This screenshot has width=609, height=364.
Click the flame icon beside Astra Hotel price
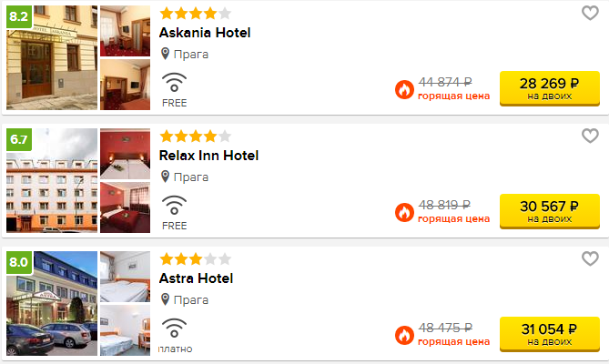404,336
